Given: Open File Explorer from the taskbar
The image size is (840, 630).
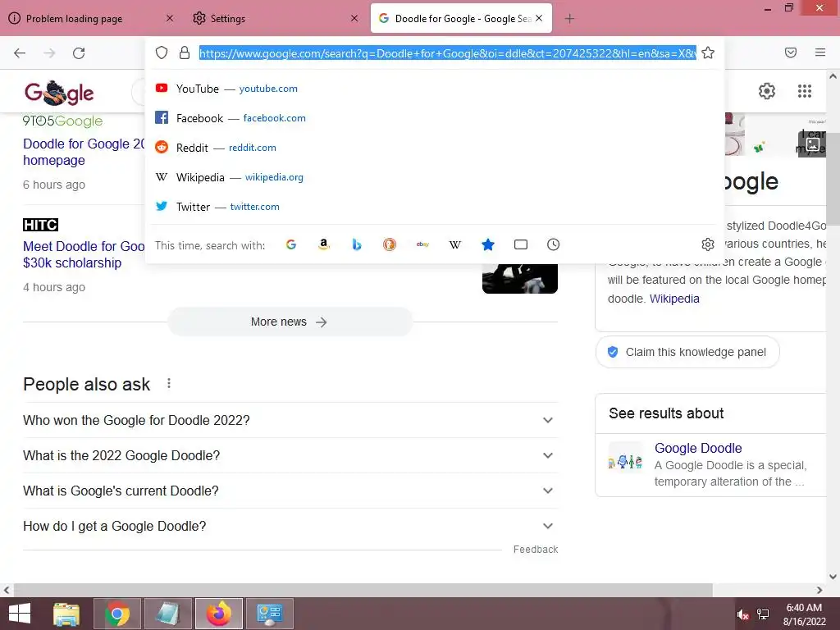Looking at the screenshot, I should coord(66,614).
